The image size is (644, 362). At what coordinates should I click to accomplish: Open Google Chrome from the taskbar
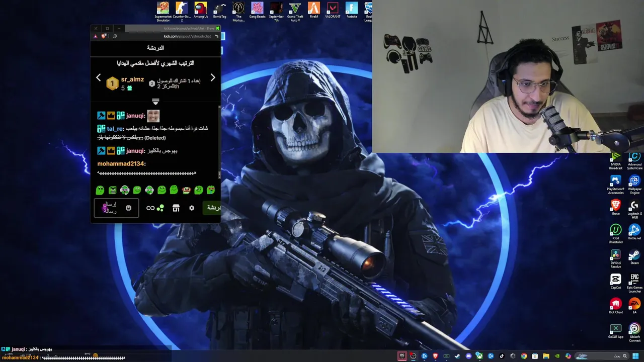click(524, 356)
